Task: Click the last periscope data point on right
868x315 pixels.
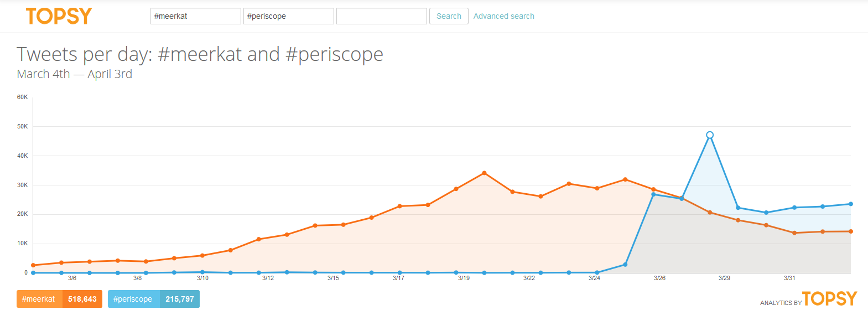Action: (850, 204)
